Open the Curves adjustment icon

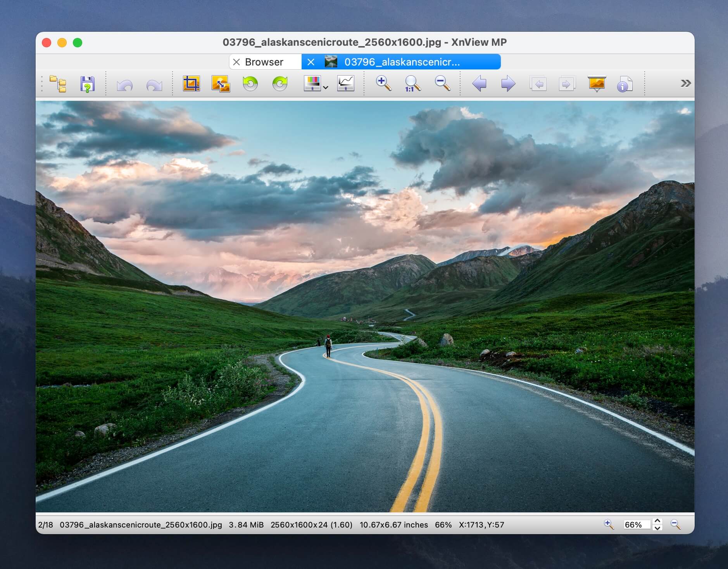pyautogui.click(x=345, y=83)
